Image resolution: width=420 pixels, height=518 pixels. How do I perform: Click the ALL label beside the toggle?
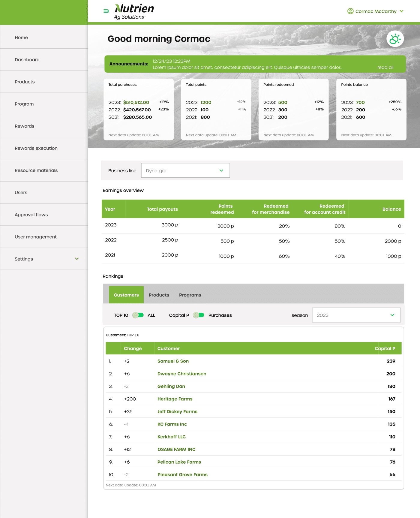point(151,315)
